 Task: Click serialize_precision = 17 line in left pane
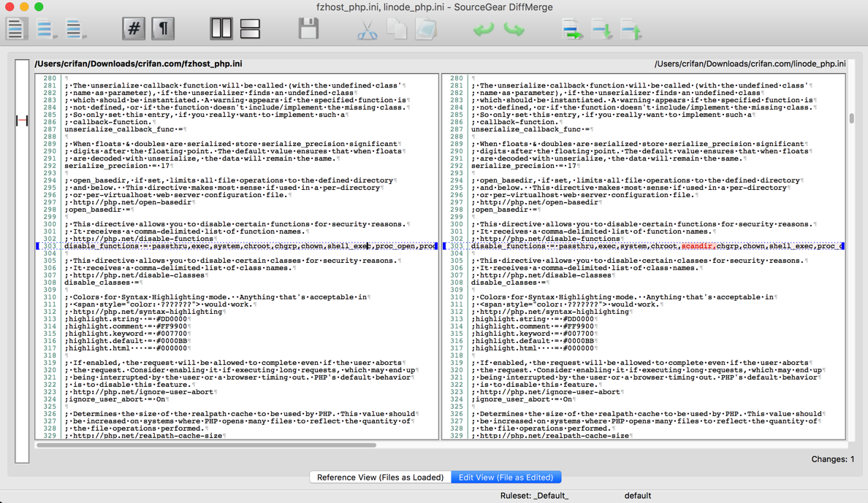118,166
